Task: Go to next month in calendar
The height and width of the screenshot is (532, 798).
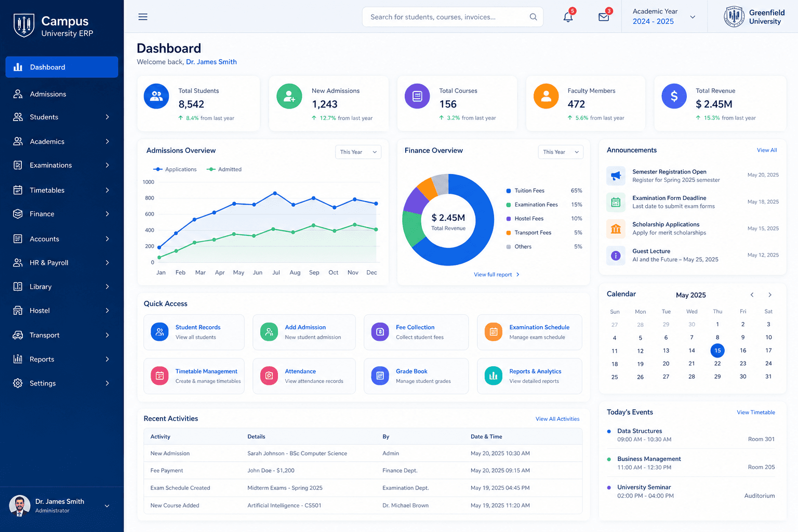Action: click(770, 295)
